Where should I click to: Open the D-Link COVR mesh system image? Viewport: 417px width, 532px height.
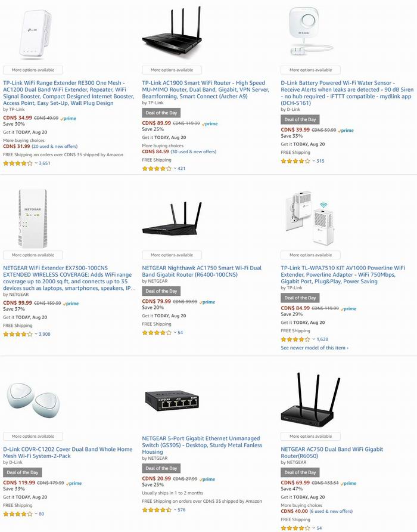[x=33, y=398]
